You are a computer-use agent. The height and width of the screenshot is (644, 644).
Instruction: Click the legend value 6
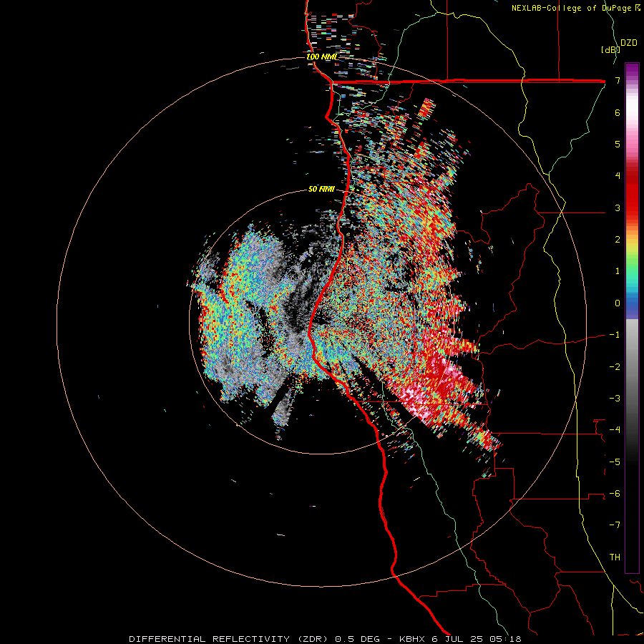(618, 112)
